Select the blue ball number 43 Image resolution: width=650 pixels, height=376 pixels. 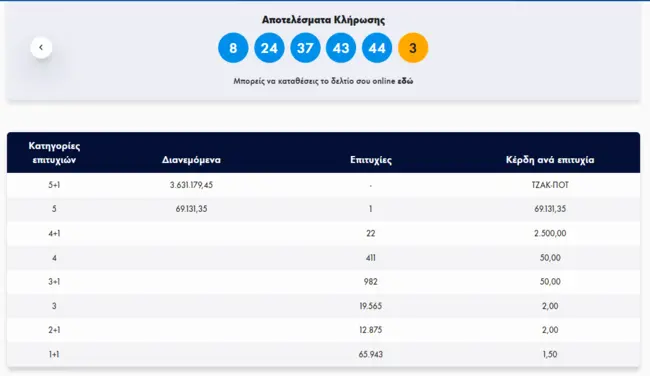click(341, 48)
